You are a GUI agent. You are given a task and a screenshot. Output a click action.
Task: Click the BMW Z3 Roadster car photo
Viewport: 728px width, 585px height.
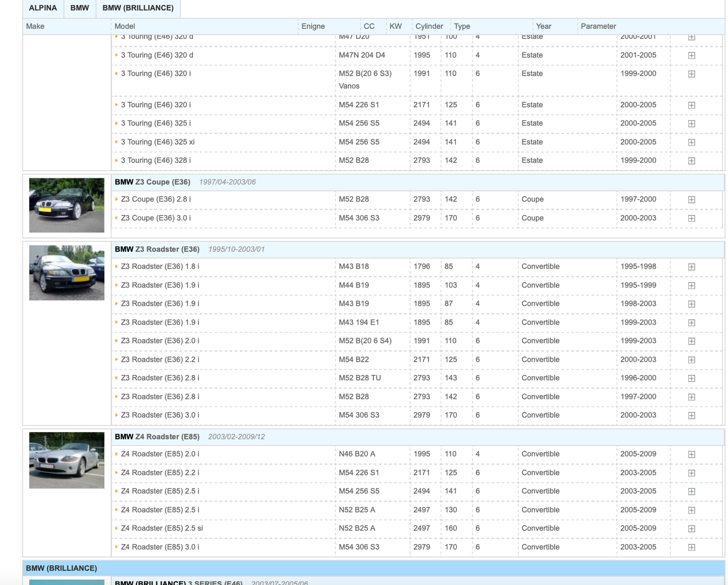click(67, 273)
